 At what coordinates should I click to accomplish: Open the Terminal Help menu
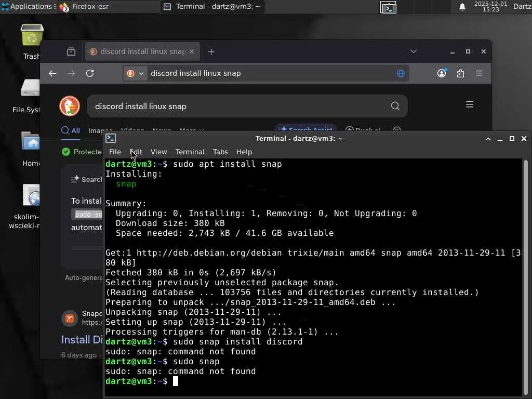tap(244, 152)
